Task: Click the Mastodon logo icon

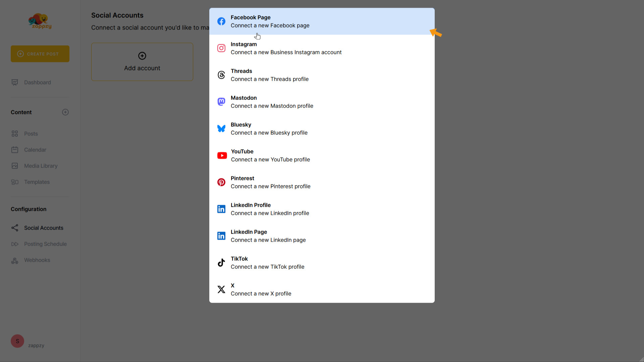Action: (221, 102)
